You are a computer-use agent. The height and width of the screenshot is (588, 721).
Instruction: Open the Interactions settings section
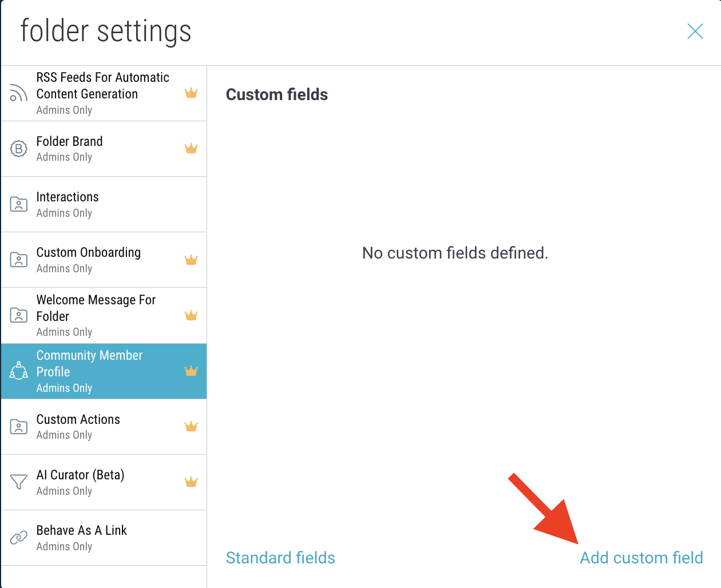[x=104, y=204]
